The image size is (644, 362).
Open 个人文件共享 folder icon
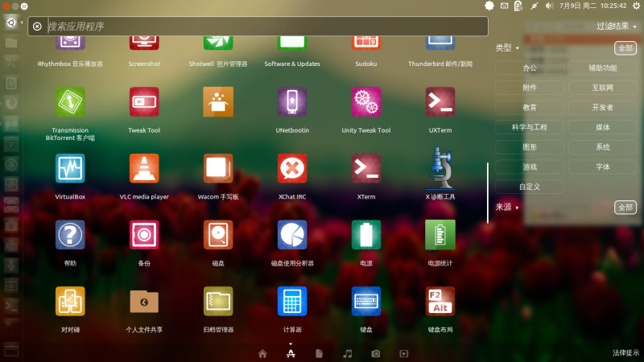click(x=144, y=301)
